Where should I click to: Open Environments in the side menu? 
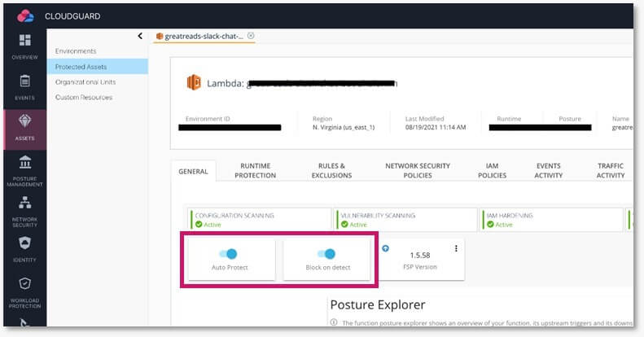click(76, 51)
